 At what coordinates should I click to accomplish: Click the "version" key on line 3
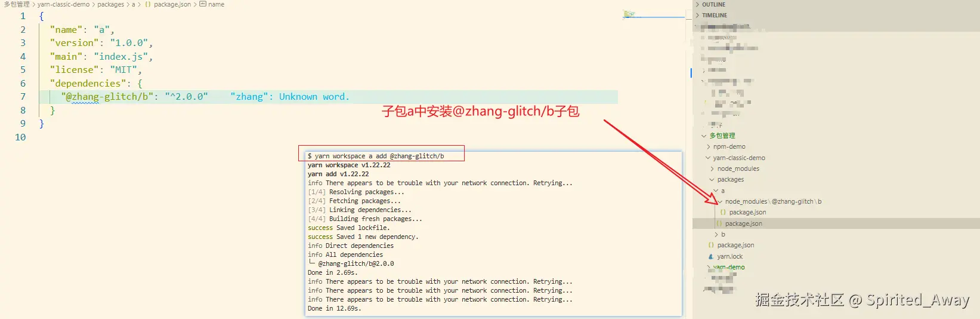coord(75,43)
